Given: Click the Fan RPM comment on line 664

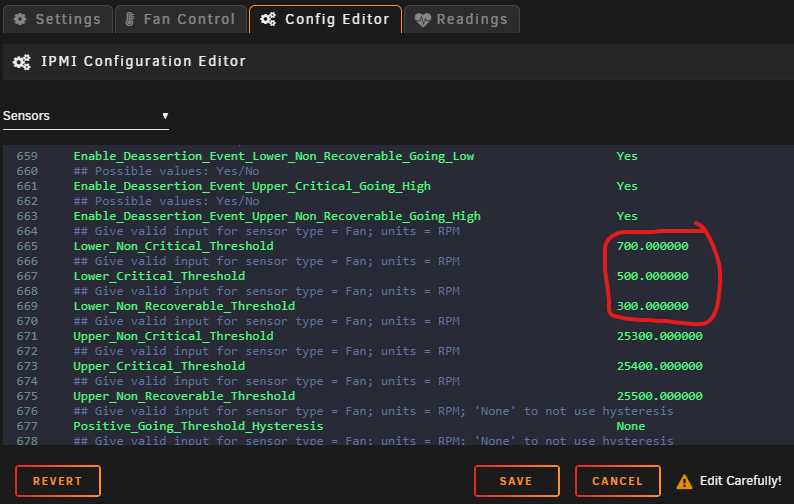Looking at the screenshot, I should pyautogui.click(x=266, y=231).
